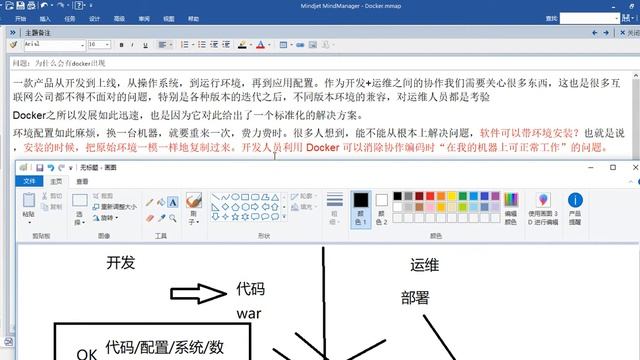Choose the right arrow shape in Paint shapes gallery
The image size is (640, 360).
[255, 207]
